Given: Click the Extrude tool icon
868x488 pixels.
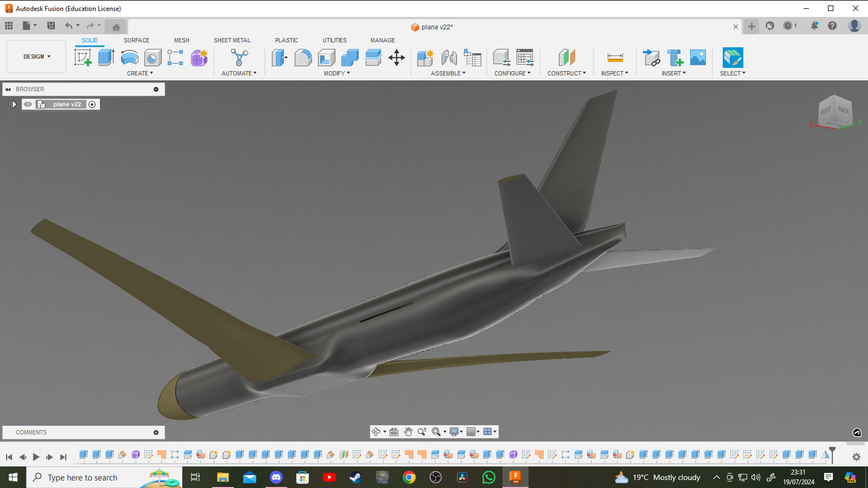Looking at the screenshot, I should tap(106, 58).
